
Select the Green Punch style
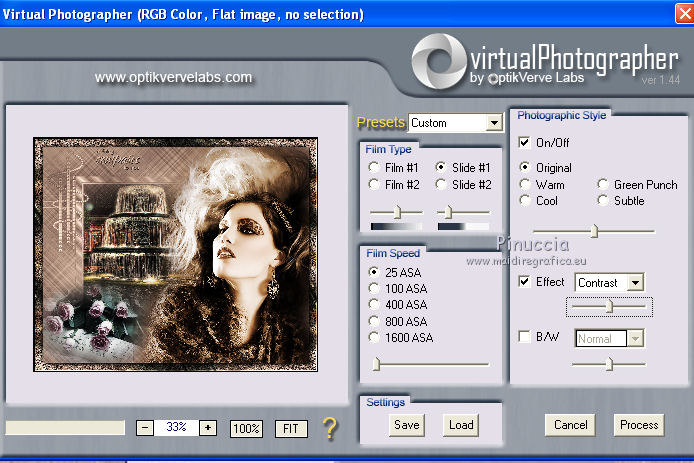tap(603, 184)
